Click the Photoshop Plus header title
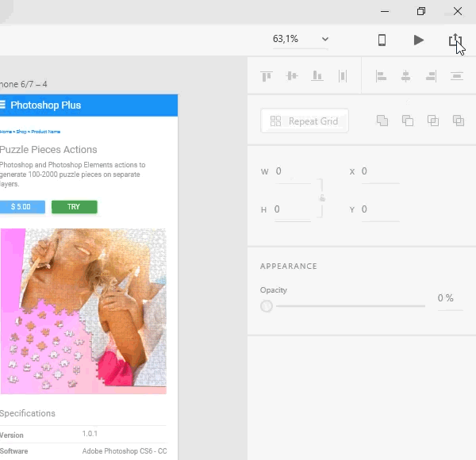The image size is (476, 460). (x=46, y=105)
